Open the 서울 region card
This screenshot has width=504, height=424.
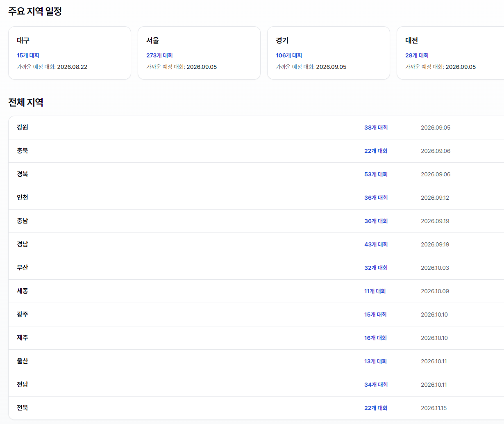[x=199, y=53]
